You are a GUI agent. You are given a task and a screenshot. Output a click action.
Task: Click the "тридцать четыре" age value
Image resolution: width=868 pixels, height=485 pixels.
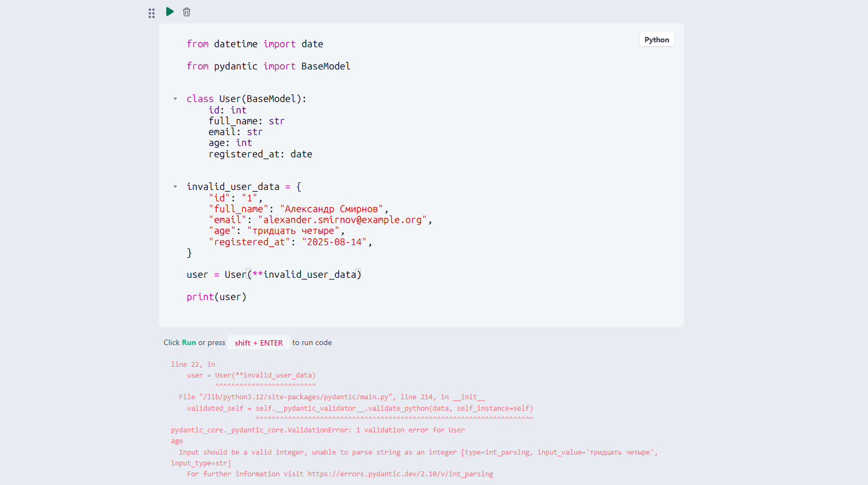(293, 231)
